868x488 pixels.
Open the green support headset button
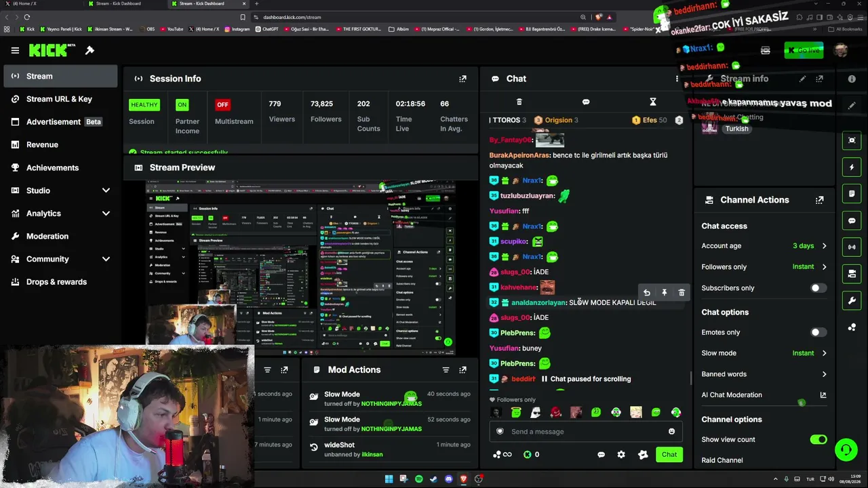[x=846, y=449]
